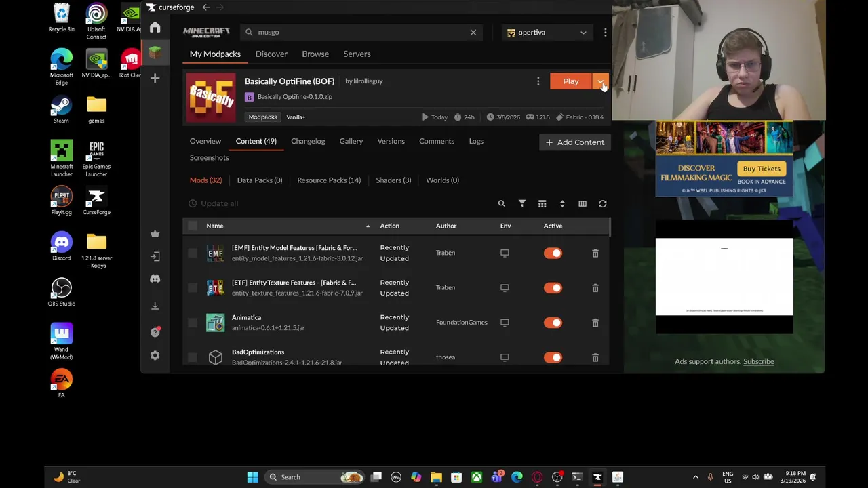Select the ETF Entity Texture Features row checkbox
The width and height of the screenshot is (868, 488).
click(193, 287)
